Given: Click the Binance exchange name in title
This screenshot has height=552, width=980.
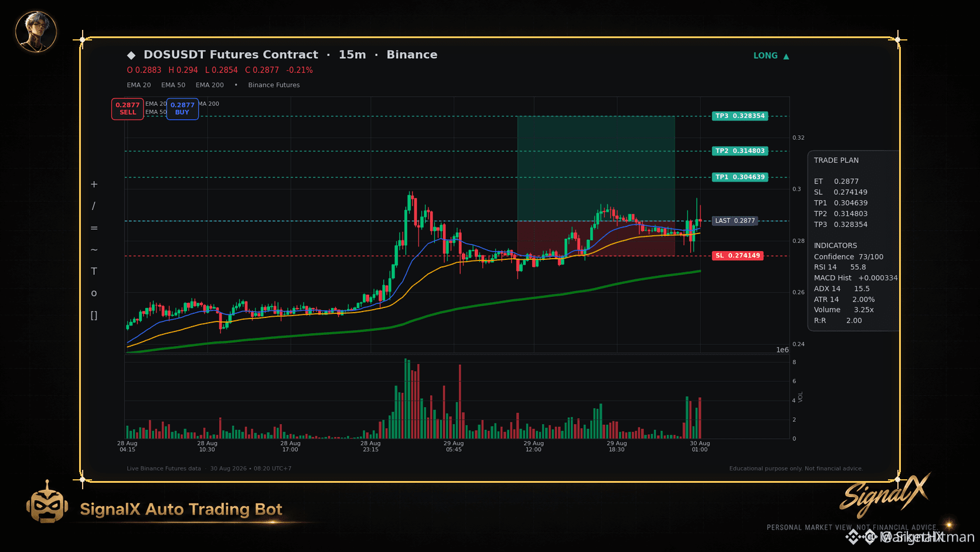Looking at the screenshot, I should pos(412,55).
